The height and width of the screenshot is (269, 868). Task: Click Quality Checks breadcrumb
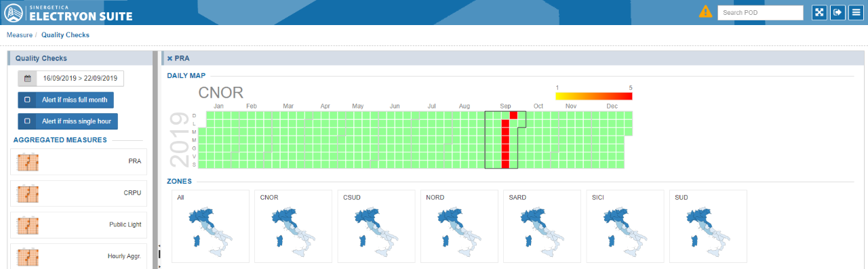coord(65,35)
